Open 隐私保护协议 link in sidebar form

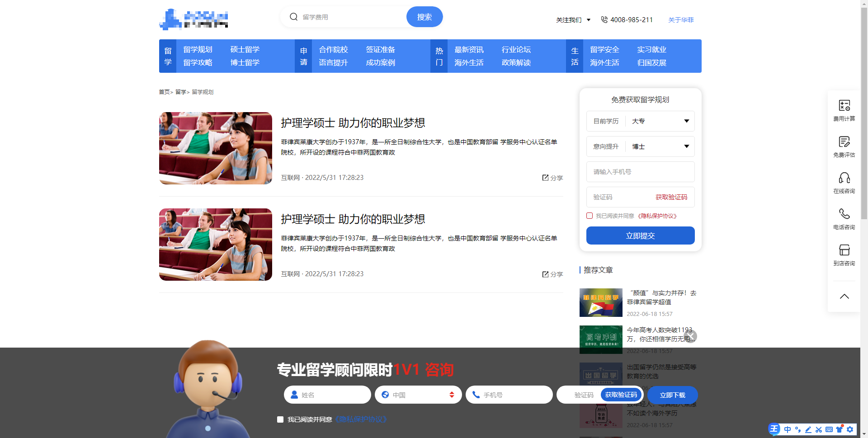pos(657,216)
